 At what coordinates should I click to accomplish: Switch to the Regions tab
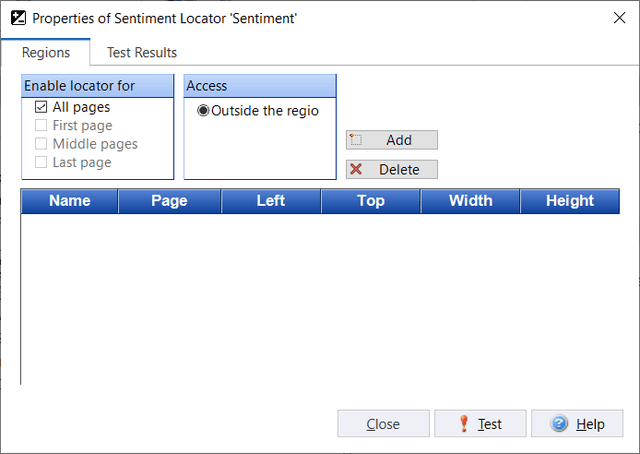45,52
